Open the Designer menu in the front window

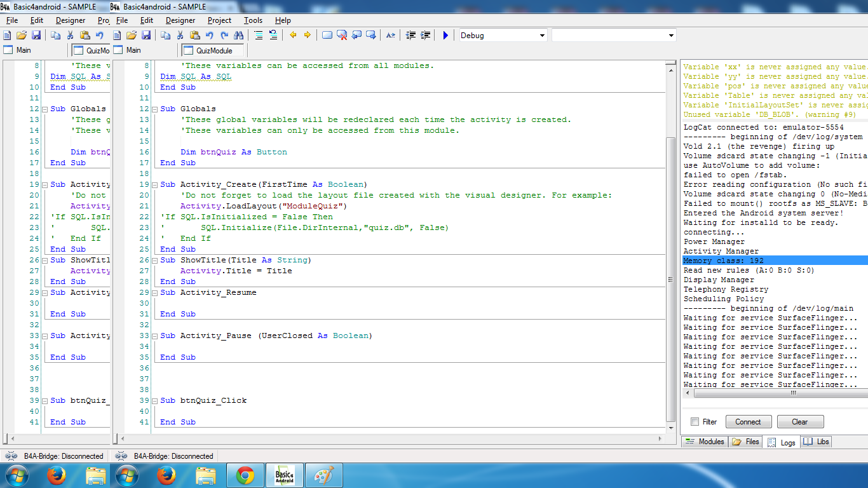tap(180, 20)
